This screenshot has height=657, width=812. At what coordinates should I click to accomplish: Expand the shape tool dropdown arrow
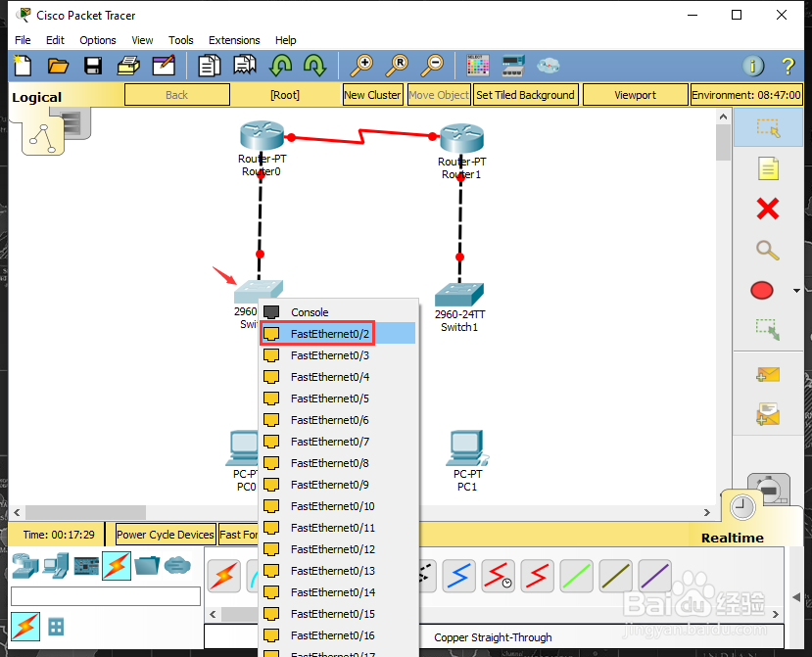(797, 291)
